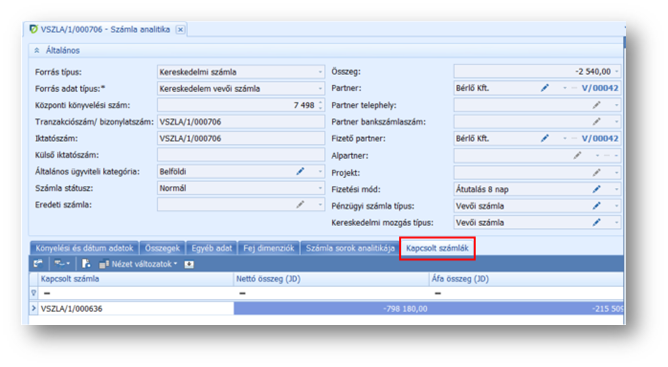Open Összeg field dropdown arrow
The image size is (668, 367).
click(x=616, y=72)
